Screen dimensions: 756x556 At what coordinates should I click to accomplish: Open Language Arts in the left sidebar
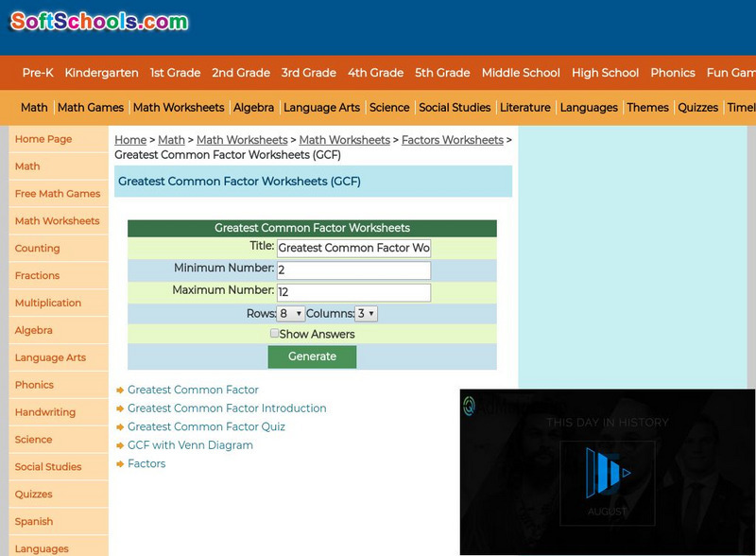pos(59,357)
